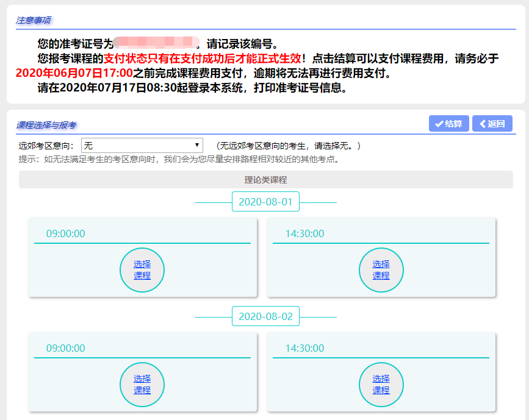The image size is (529, 420).
Task: Click the 2020-08-02 date label
Action: click(265, 316)
